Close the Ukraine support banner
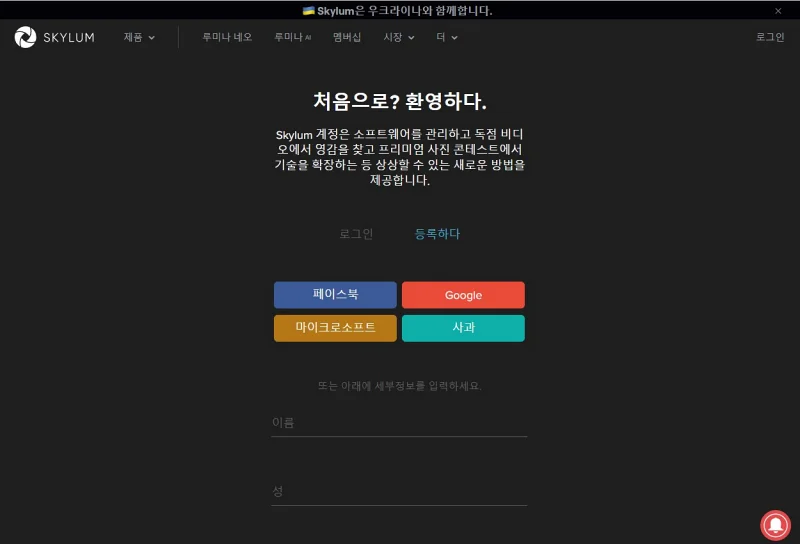The height and width of the screenshot is (544, 800). click(778, 11)
